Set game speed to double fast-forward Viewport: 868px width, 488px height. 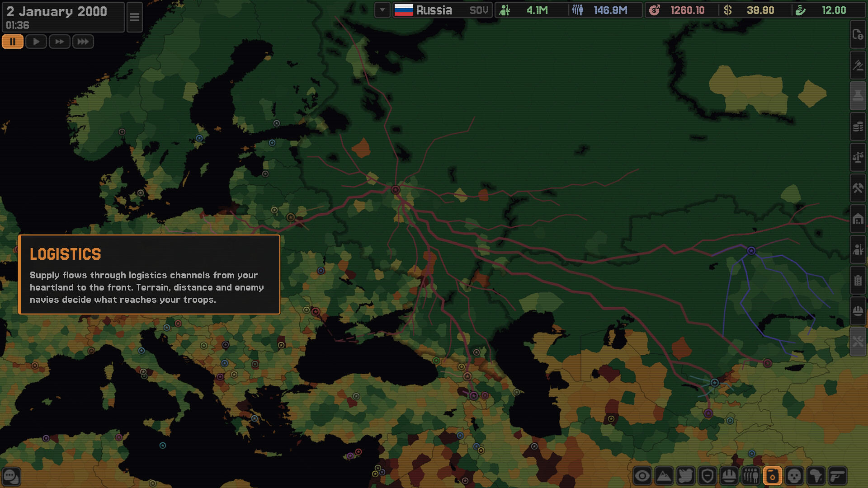[60, 42]
